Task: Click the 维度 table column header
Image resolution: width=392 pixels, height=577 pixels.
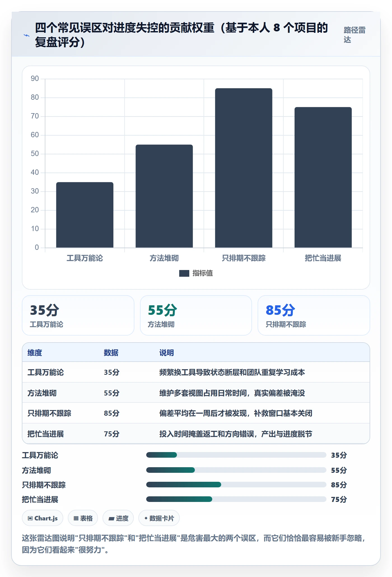Action: [35, 353]
